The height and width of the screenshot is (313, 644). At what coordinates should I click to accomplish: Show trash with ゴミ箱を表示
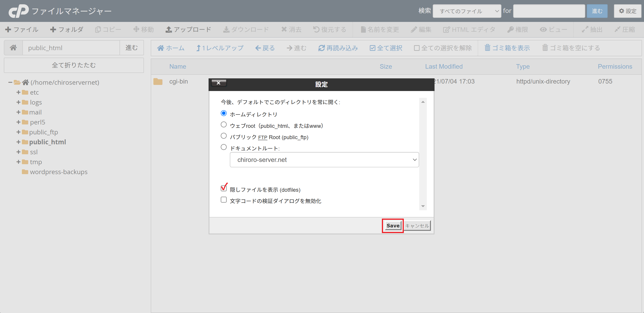tap(507, 48)
